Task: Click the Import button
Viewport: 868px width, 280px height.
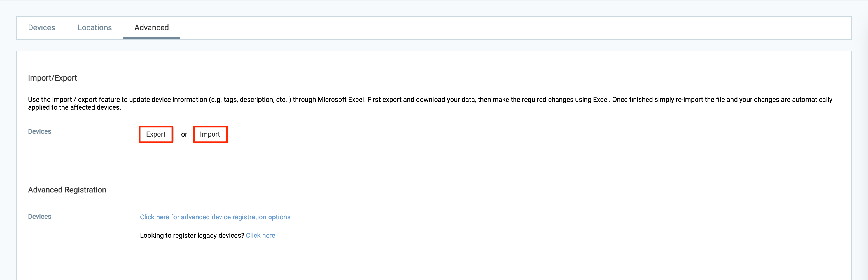Action: 210,134
